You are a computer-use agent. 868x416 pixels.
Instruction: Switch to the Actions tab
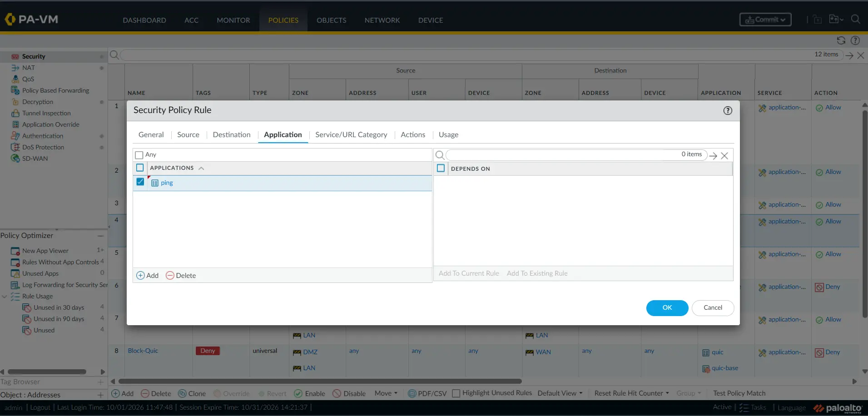coord(413,135)
